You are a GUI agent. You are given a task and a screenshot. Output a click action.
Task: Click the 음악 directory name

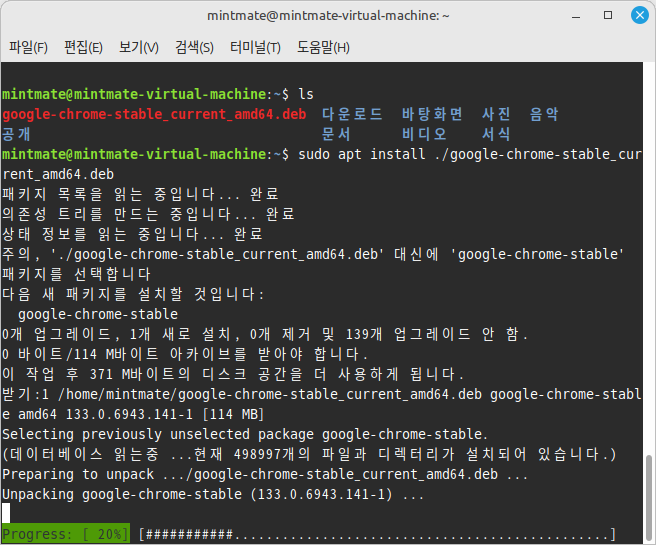tap(544, 114)
